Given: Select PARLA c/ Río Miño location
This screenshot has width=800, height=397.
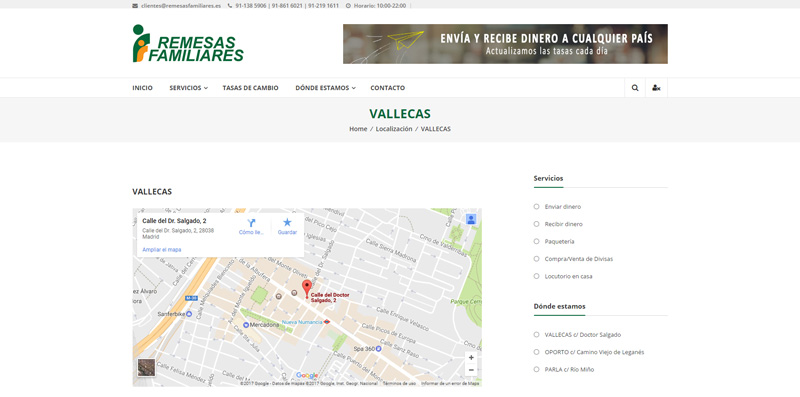Looking at the screenshot, I should tap(569, 369).
